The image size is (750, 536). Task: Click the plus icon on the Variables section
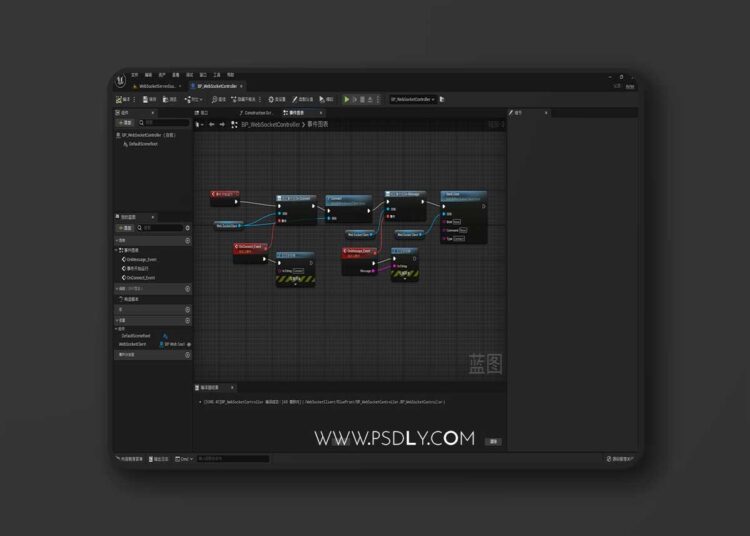click(x=188, y=320)
